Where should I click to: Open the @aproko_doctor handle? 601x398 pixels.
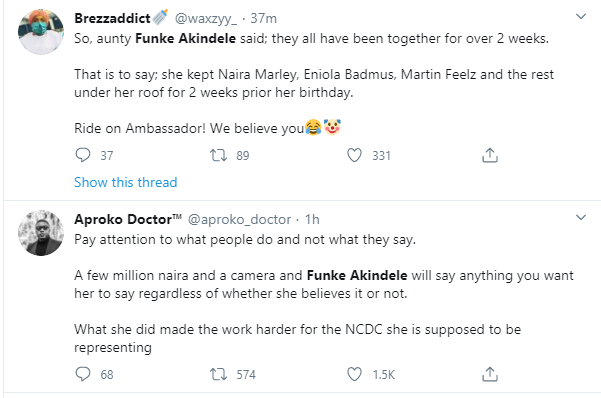239,219
